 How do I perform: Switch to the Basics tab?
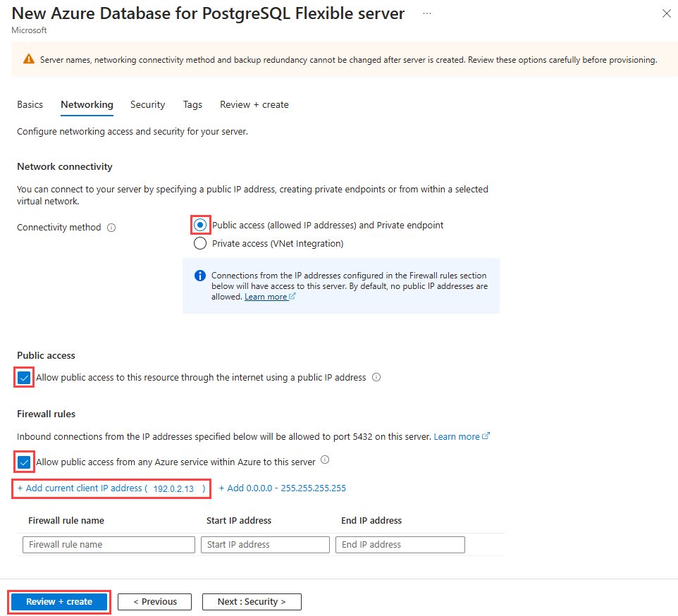coord(30,104)
